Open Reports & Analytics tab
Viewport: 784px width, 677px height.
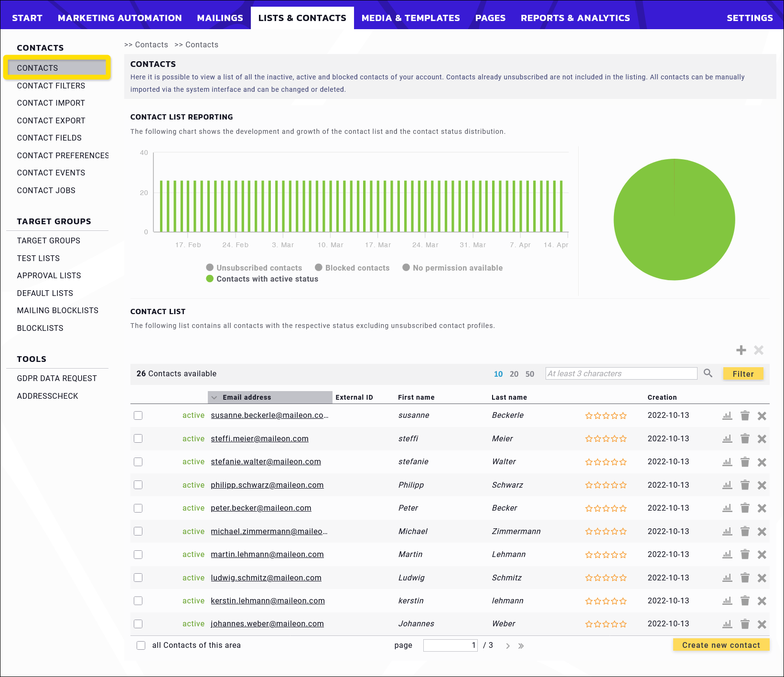point(575,18)
